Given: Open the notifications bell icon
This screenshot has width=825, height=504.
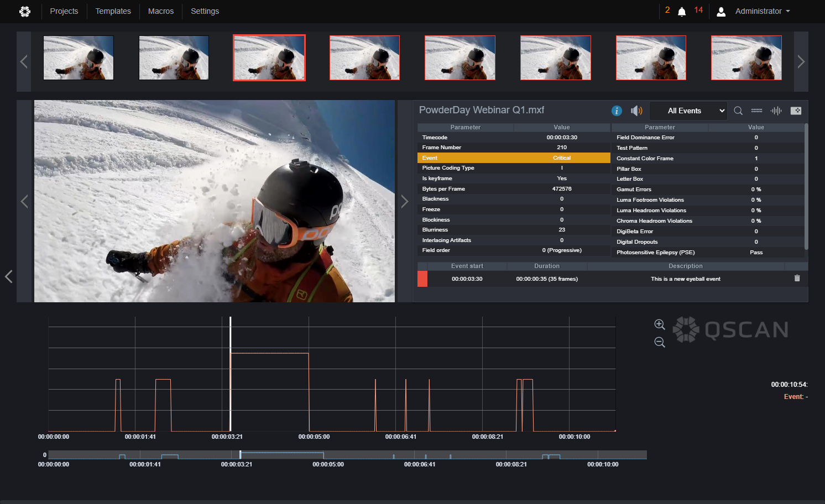Looking at the screenshot, I should 682,12.
